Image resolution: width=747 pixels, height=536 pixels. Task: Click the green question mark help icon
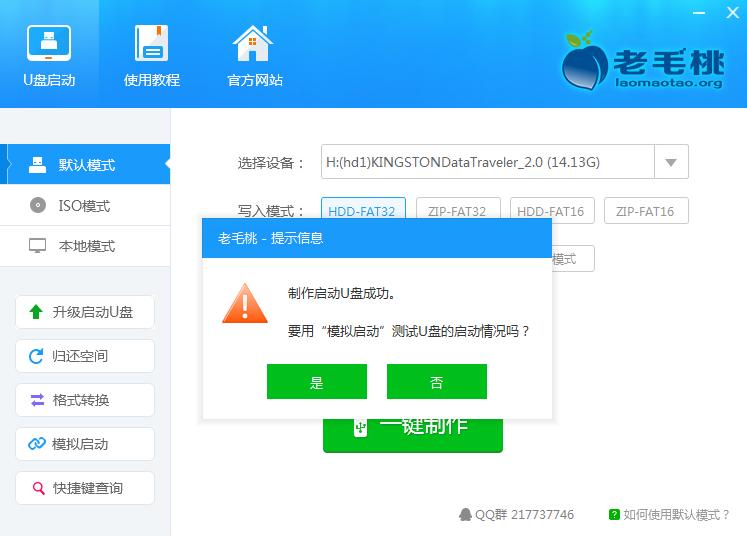point(614,515)
